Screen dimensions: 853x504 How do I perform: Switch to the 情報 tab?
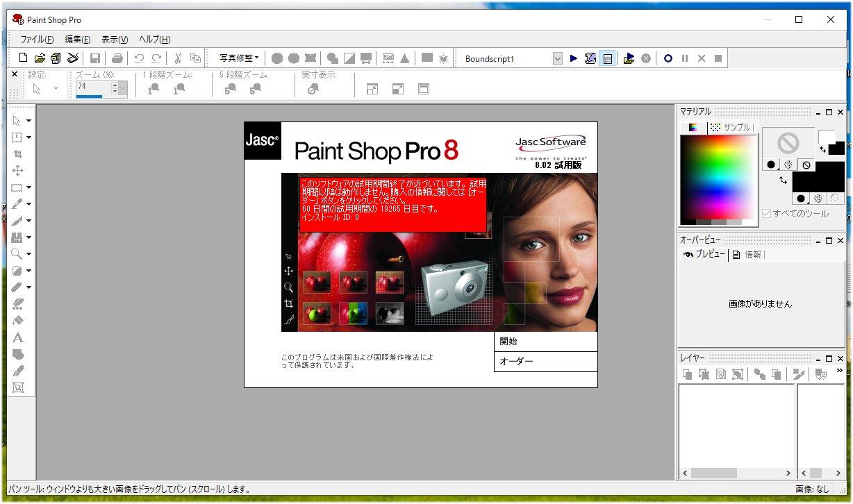(x=747, y=255)
